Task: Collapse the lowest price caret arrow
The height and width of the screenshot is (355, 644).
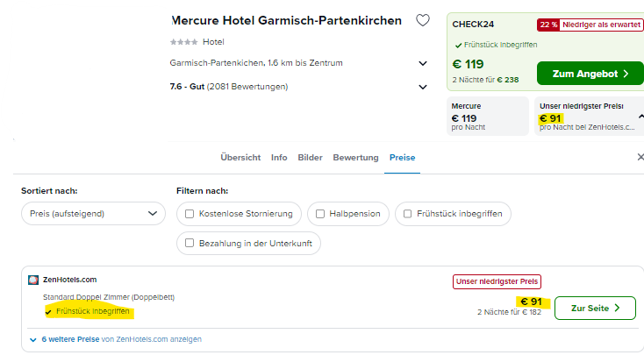Action: click(641, 117)
